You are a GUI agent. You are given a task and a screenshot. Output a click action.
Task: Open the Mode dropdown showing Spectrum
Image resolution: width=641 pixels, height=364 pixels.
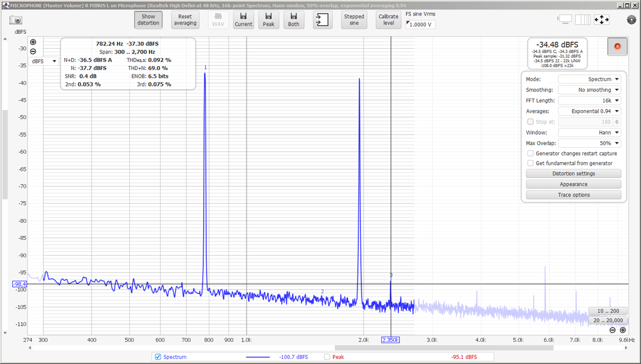pyautogui.click(x=589, y=79)
